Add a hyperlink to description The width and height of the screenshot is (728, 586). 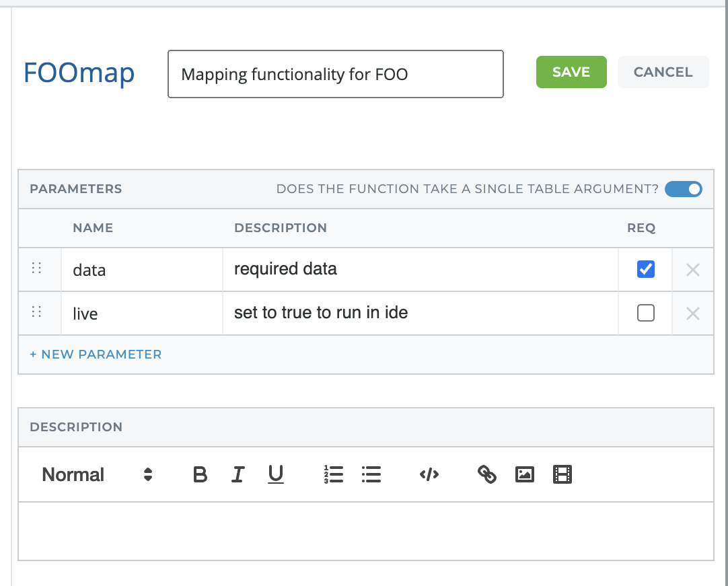(486, 475)
